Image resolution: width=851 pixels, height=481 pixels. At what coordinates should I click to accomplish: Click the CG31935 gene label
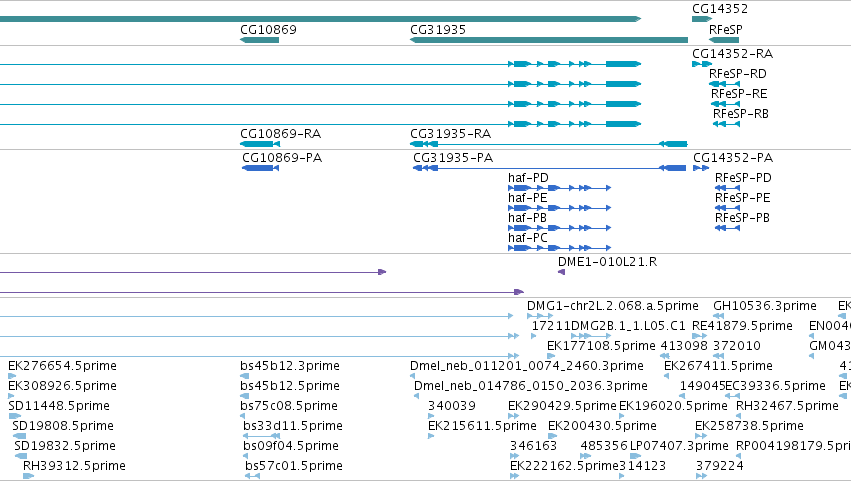click(x=438, y=29)
